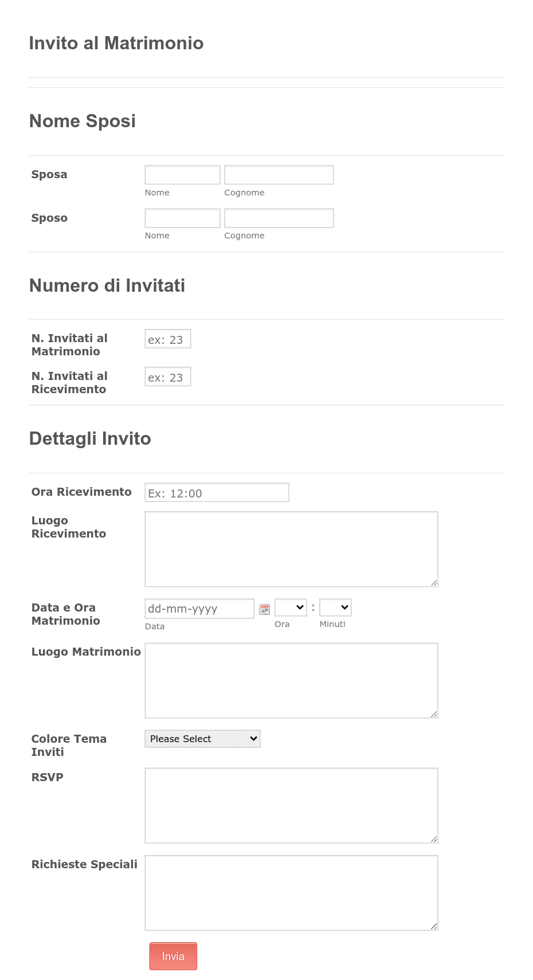Select the Sposo Nome field
This screenshot has height=980, width=533.
(x=182, y=218)
